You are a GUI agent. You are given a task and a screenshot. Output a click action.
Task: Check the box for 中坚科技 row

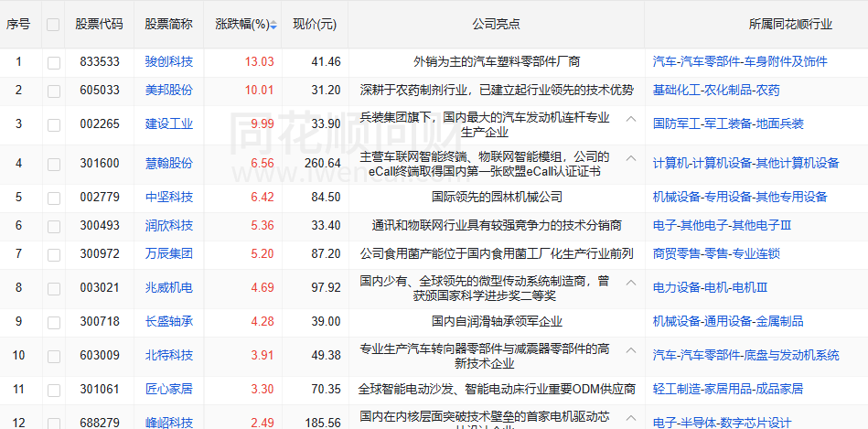54,198
